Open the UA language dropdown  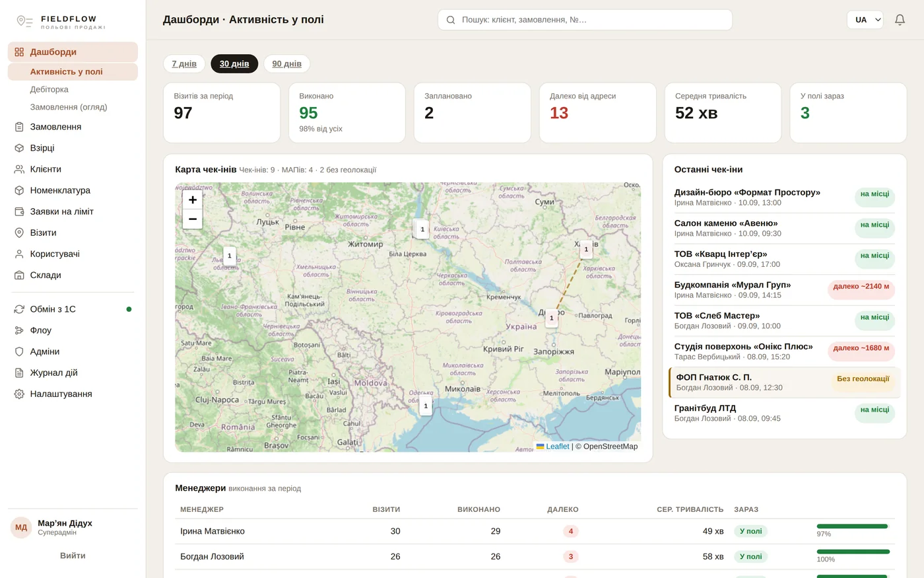(x=865, y=20)
